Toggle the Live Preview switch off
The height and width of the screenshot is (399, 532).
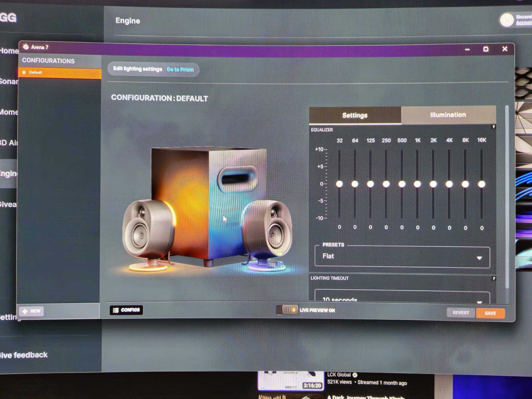[x=287, y=310]
